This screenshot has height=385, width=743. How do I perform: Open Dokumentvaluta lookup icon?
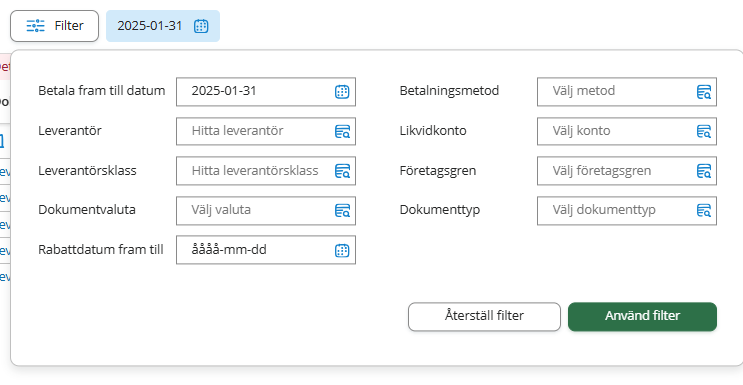(x=342, y=211)
